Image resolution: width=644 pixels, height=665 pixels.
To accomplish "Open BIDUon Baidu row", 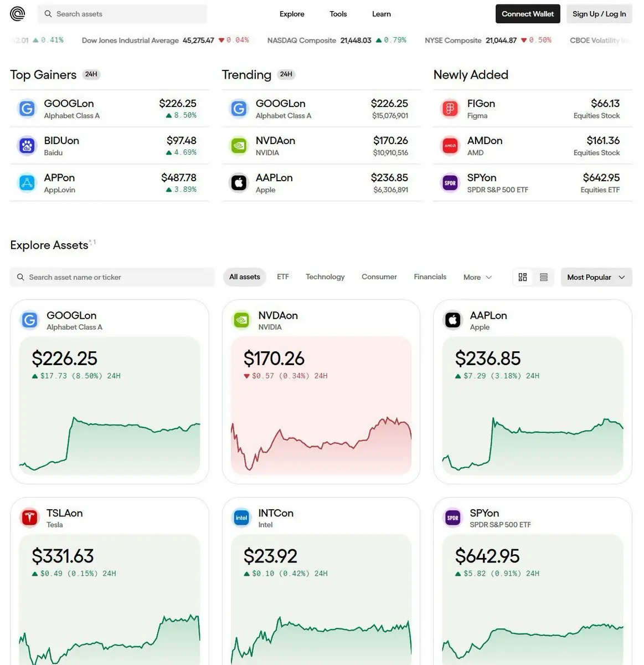I will pyautogui.click(x=110, y=146).
